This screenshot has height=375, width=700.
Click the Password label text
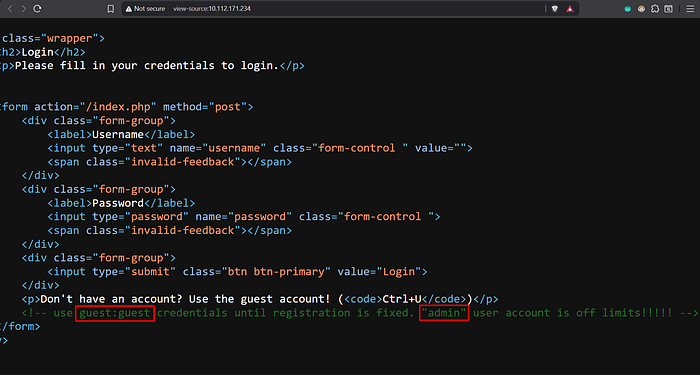point(118,203)
